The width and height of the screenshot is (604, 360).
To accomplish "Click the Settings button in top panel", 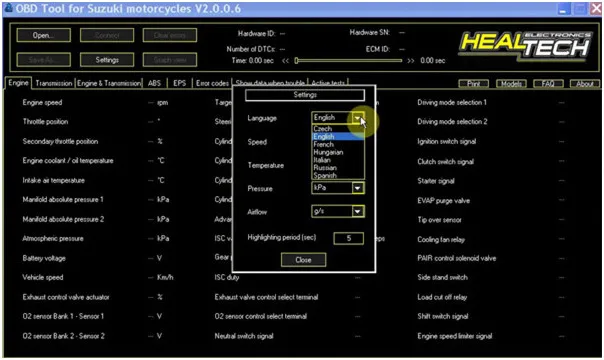I will (x=107, y=60).
